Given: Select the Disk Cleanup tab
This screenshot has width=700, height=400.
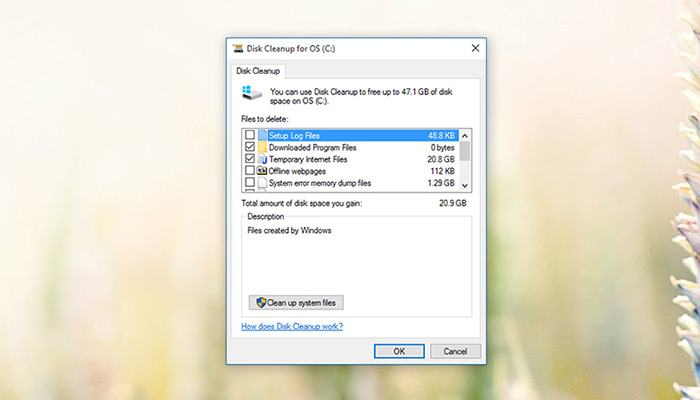Looking at the screenshot, I should (259, 71).
